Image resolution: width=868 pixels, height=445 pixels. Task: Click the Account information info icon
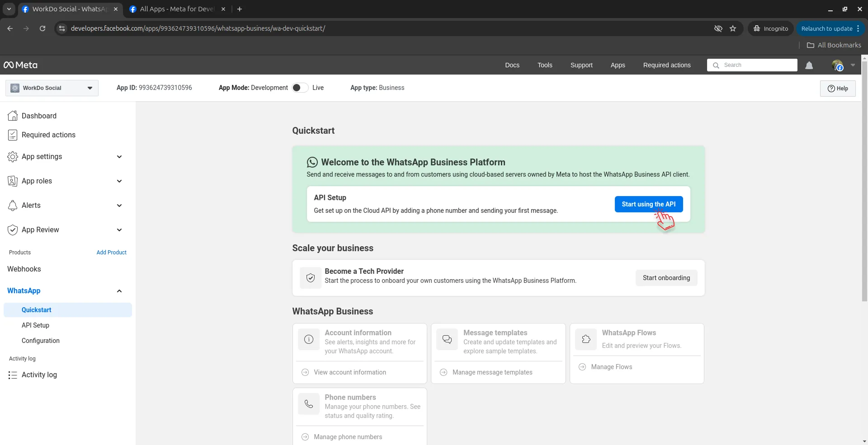point(309,339)
